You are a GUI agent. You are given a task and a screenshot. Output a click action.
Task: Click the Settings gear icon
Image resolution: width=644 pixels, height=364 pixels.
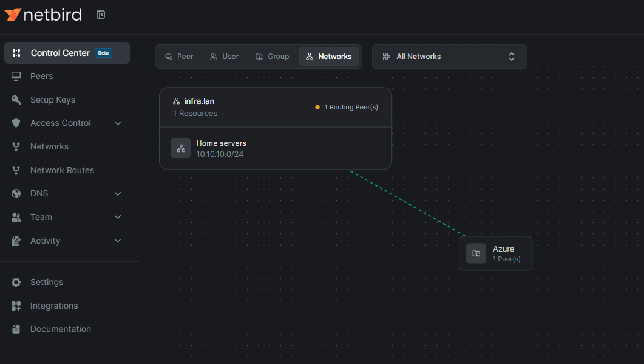click(x=16, y=282)
